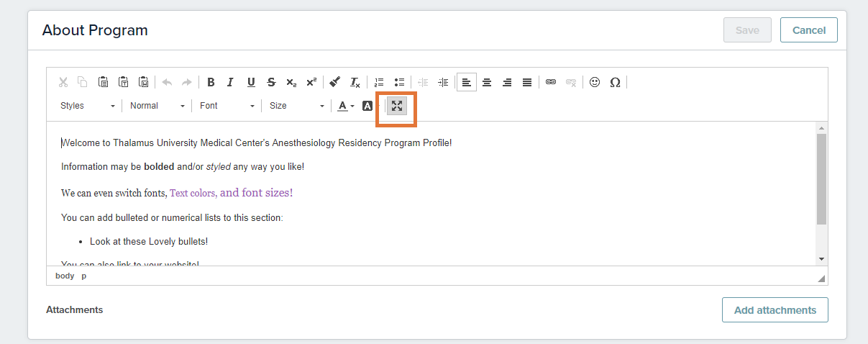Viewport: 868px width, 344px height.
Task: Click the 'About Program' heading
Action: [x=95, y=30]
